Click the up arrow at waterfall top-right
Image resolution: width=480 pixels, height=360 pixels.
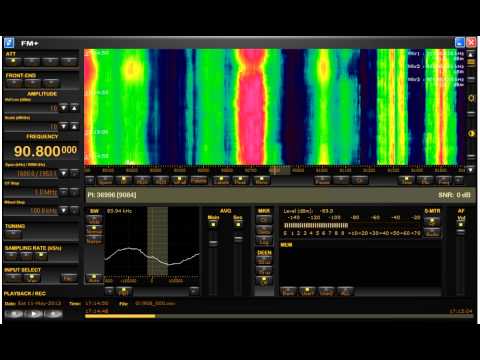pyautogui.click(x=471, y=54)
